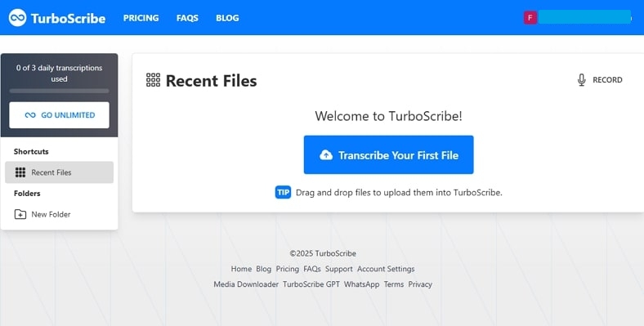Click the Recent Files page heading
Viewport: 644px width, 326px height.
(211, 80)
